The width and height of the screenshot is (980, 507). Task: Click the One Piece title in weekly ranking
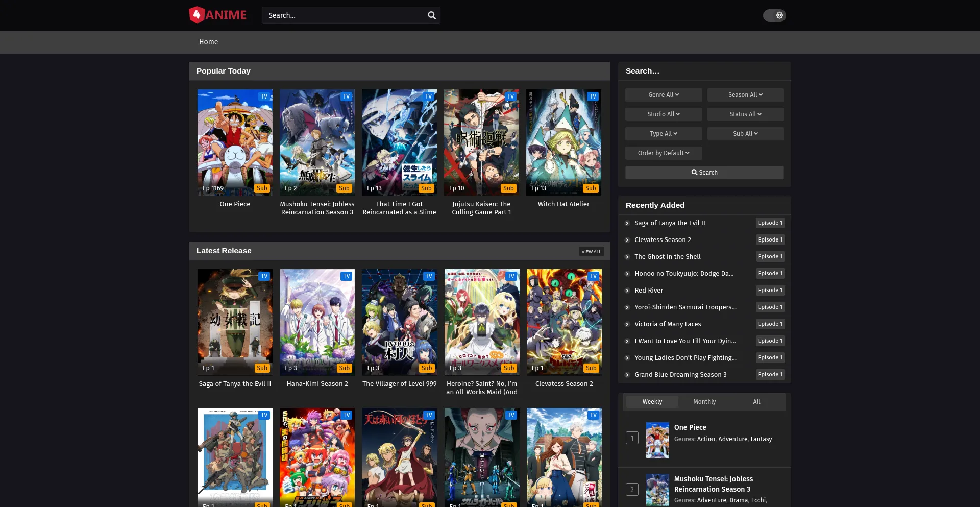[690, 428]
